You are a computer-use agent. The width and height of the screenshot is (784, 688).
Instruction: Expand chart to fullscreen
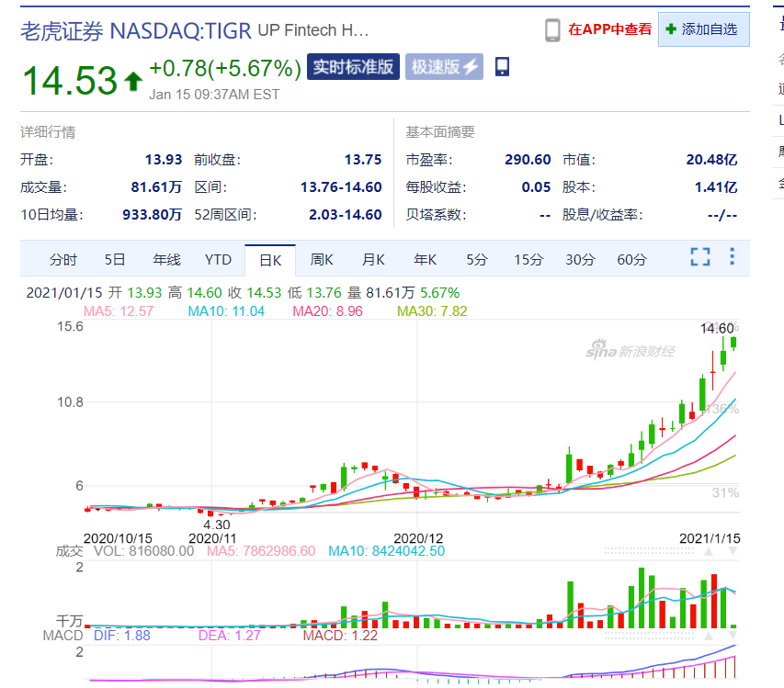tap(700, 257)
